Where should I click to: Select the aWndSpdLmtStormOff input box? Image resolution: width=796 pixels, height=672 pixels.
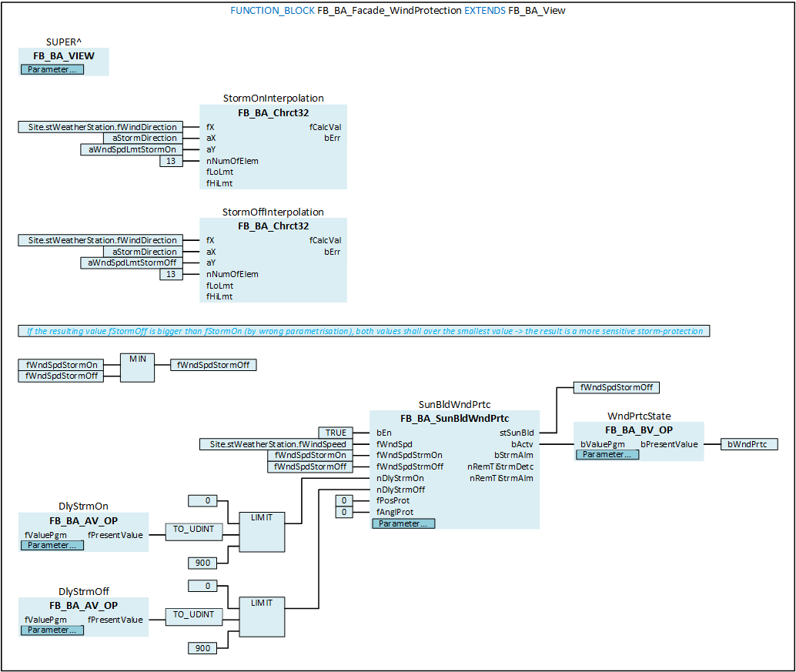(x=132, y=262)
